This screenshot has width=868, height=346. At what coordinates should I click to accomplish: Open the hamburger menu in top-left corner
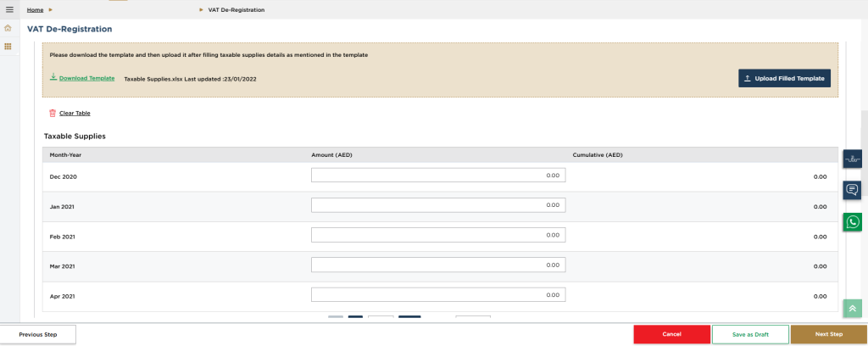9,9
